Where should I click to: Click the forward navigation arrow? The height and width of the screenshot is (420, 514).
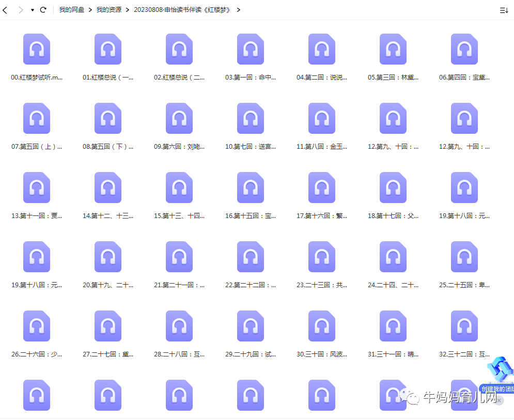coord(21,10)
